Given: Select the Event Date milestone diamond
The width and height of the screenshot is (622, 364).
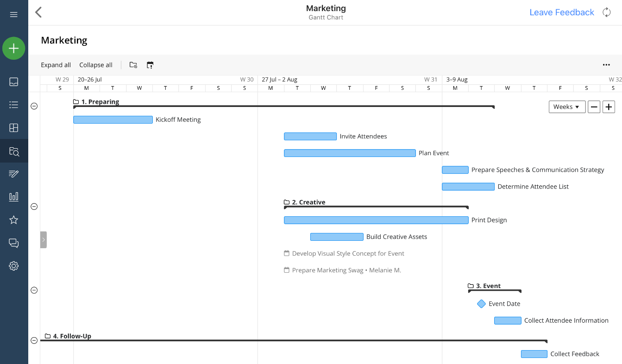Looking at the screenshot, I should click(x=481, y=304).
